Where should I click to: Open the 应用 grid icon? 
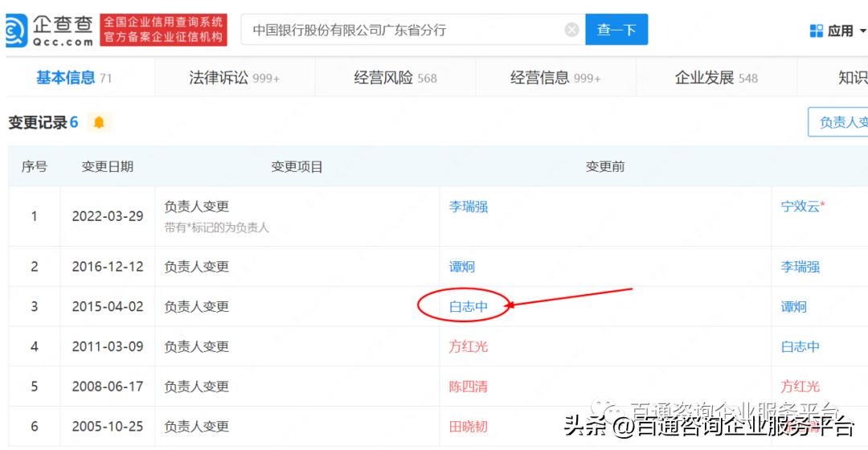pos(816,31)
